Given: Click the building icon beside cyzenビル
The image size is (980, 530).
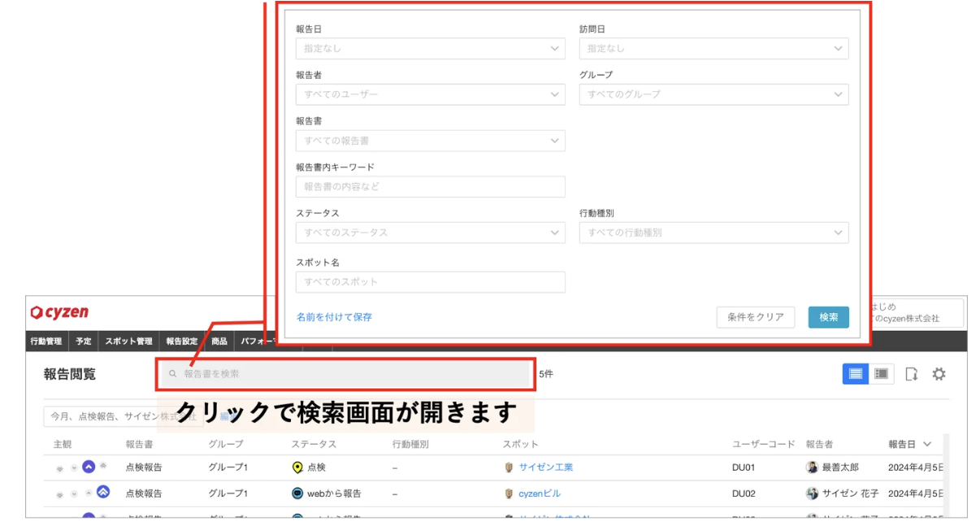Looking at the screenshot, I should point(510,493).
